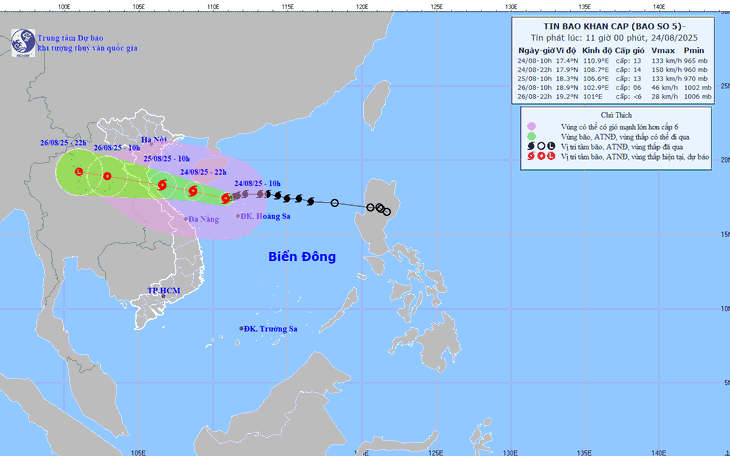
Task: Click the '26/08/25 - 22h' forecast time label
Action: 63,143
